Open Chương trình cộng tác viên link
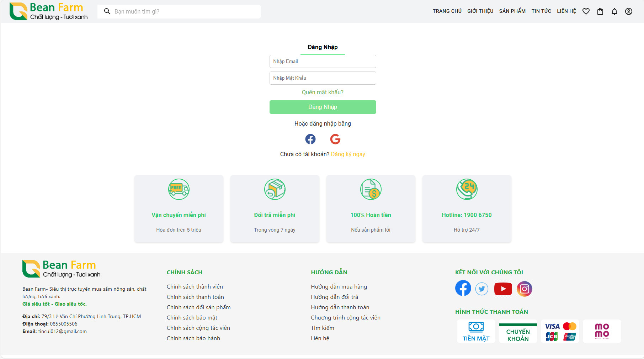This screenshot has width=644, height=359. pyautogui.click(x=346, y=318)
